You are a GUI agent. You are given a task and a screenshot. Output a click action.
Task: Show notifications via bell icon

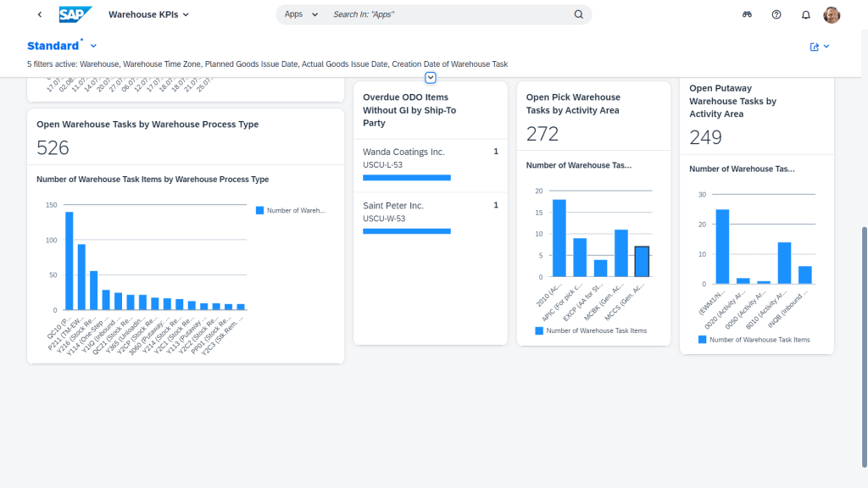(x=806, y=14)
